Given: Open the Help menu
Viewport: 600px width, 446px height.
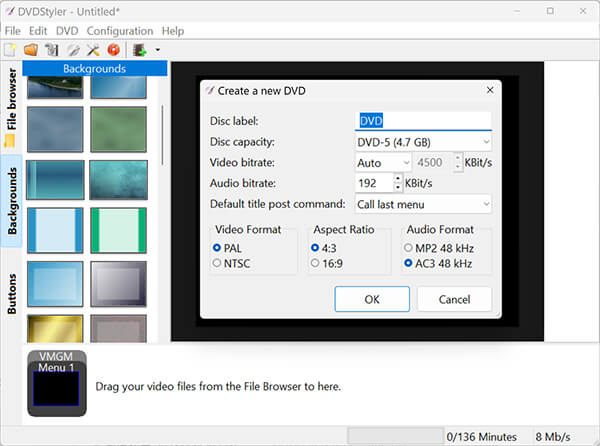Looking at the screenshot, I should 173,31.
